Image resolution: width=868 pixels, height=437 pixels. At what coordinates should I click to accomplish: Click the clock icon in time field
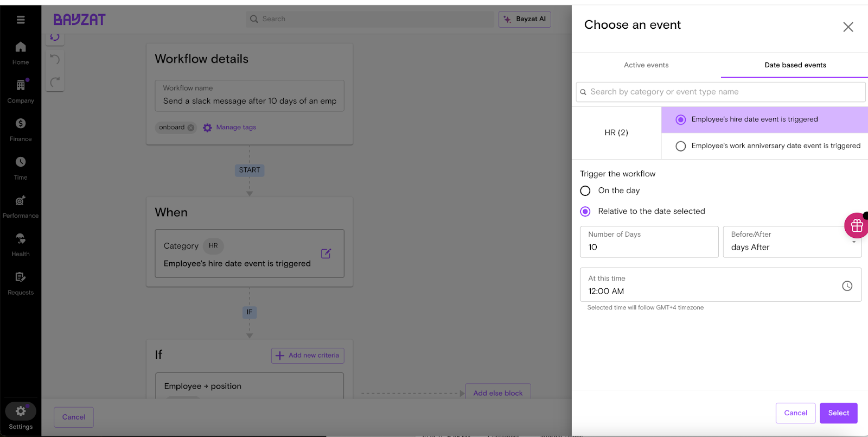coord(847,286)
